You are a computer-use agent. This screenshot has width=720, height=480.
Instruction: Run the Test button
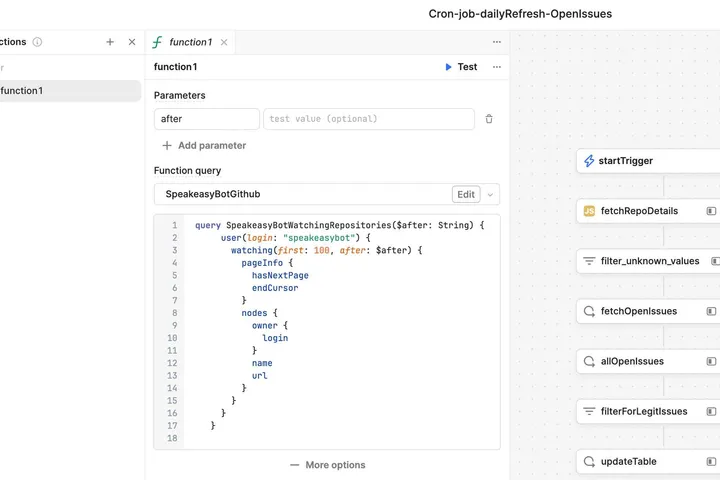pyautogui.click(x=461, y=67)
